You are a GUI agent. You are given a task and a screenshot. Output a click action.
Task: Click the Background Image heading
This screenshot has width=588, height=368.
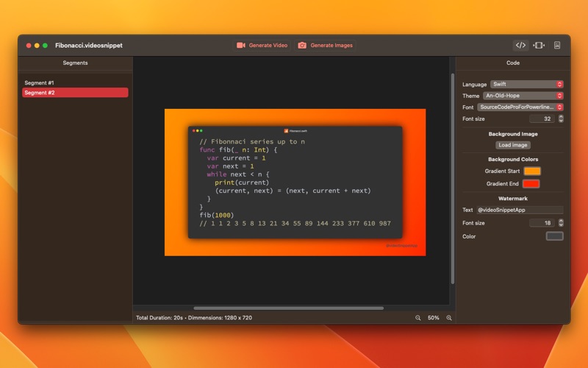tap(513, 134)
